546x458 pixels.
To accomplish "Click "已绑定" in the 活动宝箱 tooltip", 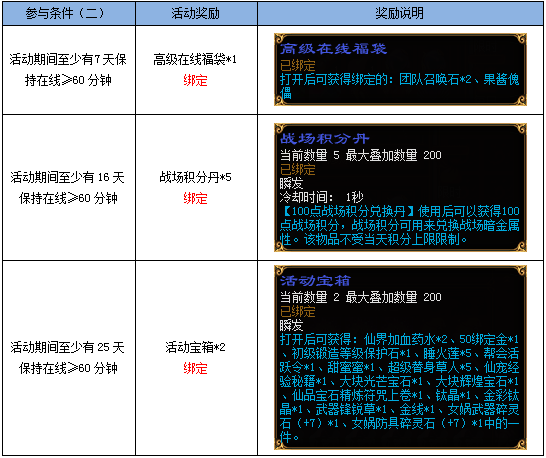I will (298, 311).
